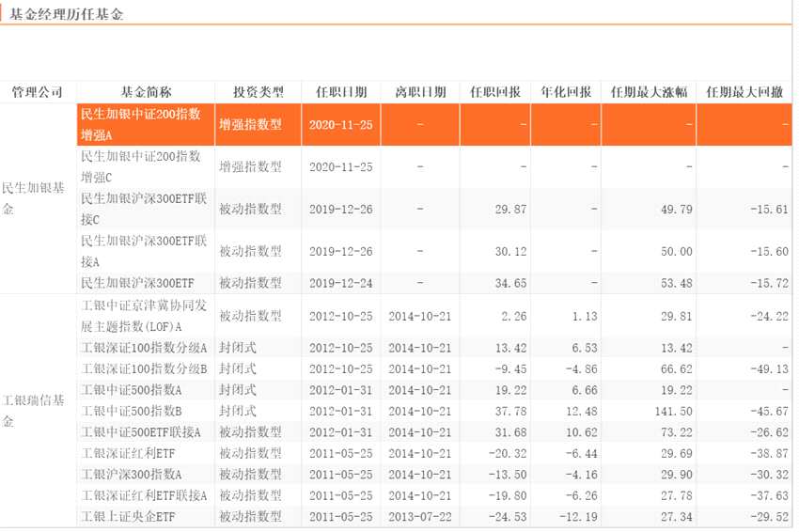The width and height of the screenshot is (799, 532).
Task: Select return value 34.65
Action: (510, 283)
